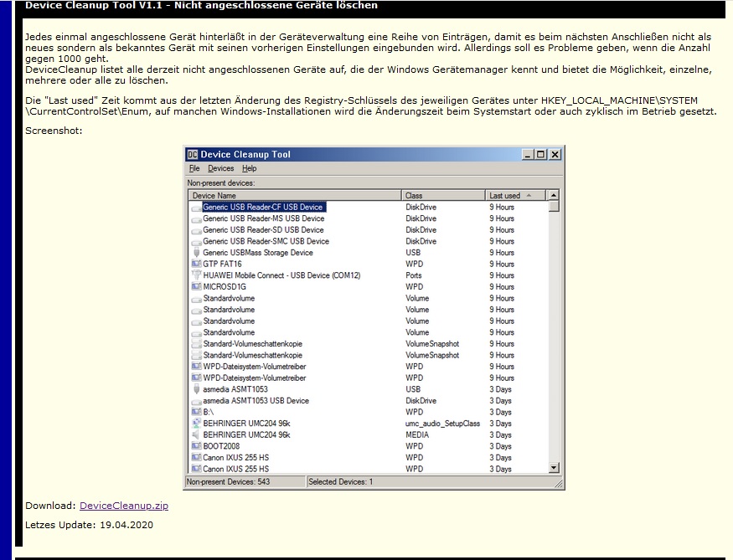
Task: Click the port icon beside HUAWEI Mobile Connect
Action: point(196,275)
